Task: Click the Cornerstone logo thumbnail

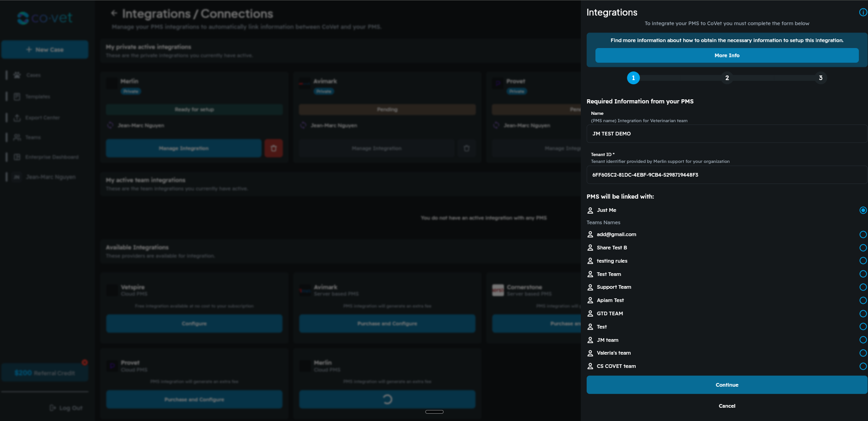Action: (498, 290)
